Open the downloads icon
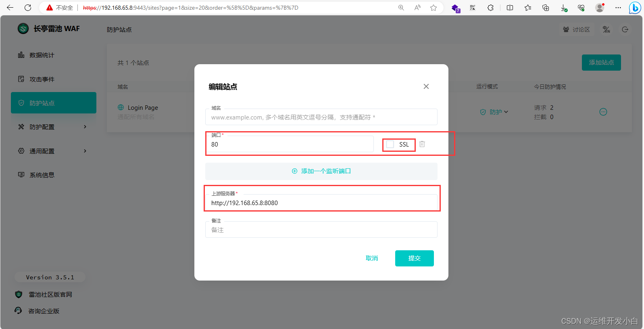This screenshot has height=329, width=644. tap(564, 8)
